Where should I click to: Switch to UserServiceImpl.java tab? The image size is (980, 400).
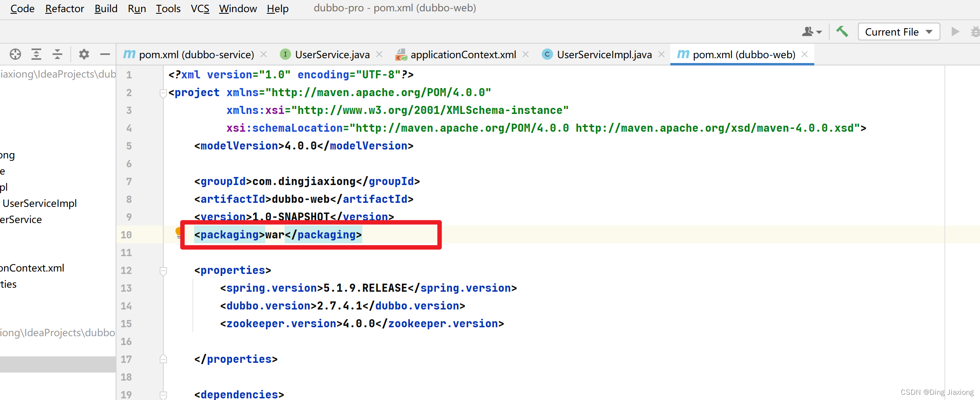click(x=604, y=55)
